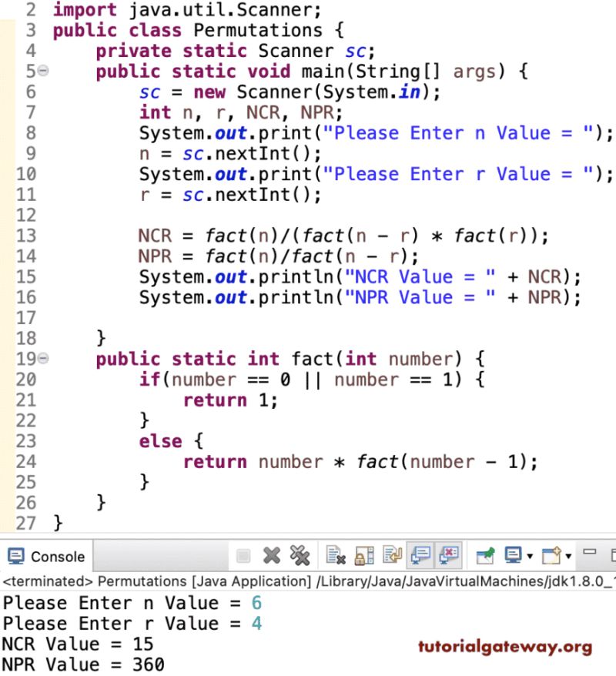Viewport: 616px width, 676px height.
Task: Enable Scroll Lock in the console
Action: click(363, 556)
